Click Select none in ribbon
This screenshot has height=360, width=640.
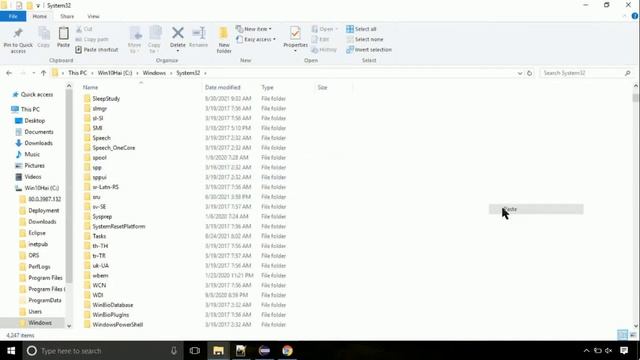point(365,39)
